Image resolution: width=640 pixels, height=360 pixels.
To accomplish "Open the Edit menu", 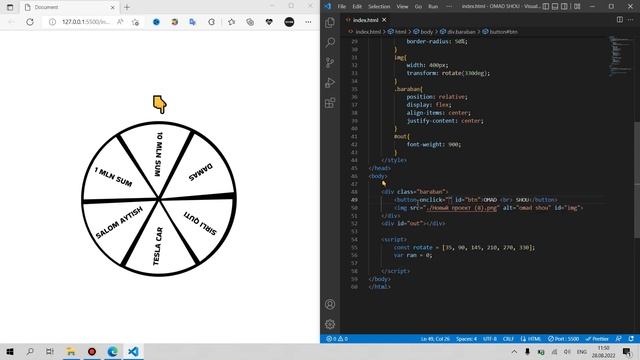I will (357, 7).
